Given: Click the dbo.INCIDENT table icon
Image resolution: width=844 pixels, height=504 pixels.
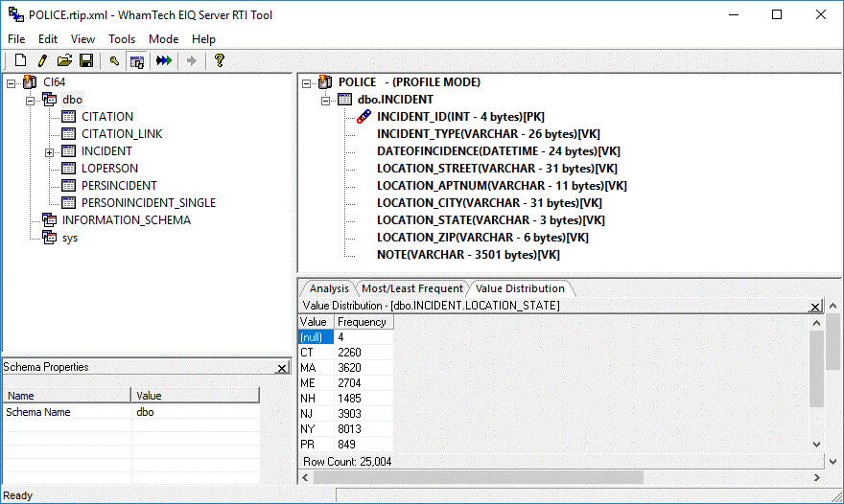Looking at the screenshot, I should 344,100.
